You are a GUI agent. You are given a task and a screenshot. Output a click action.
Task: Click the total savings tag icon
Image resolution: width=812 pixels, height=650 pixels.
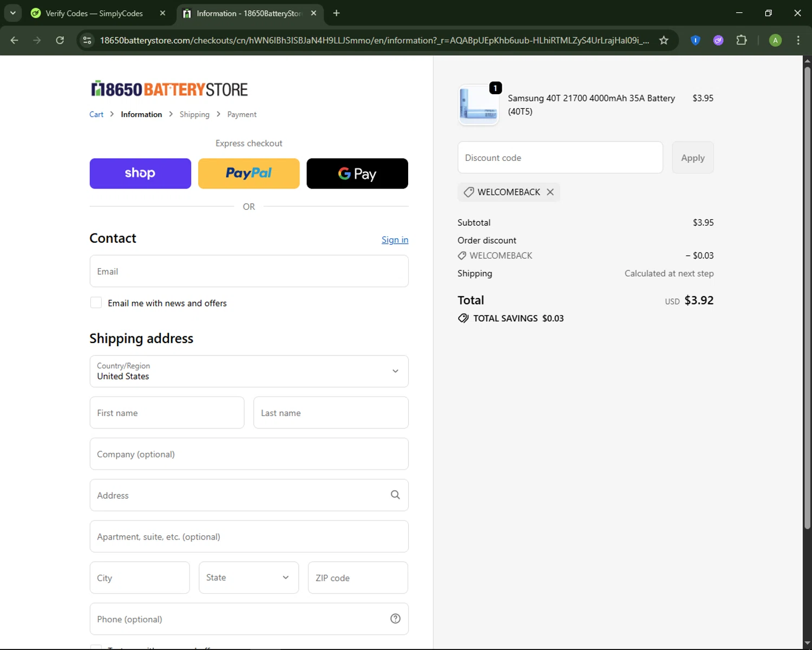click(x=463, y=318)
